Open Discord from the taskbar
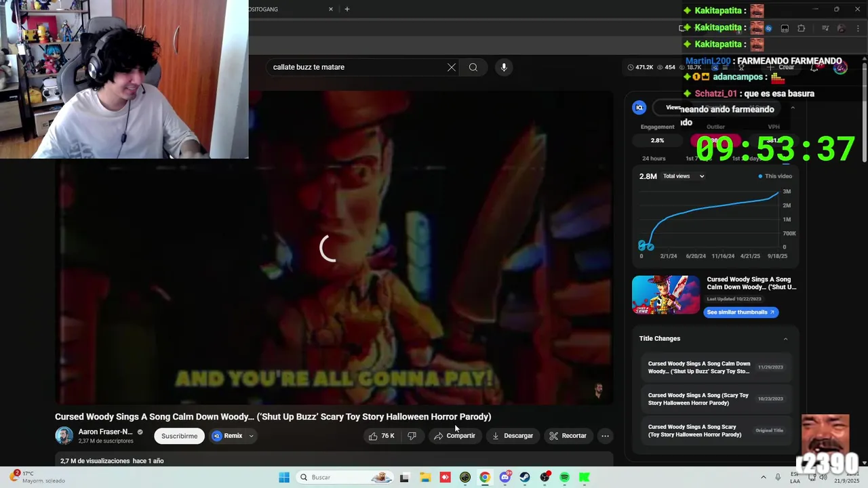Viewport: 868px width, 488px height. tap(505, 477)
